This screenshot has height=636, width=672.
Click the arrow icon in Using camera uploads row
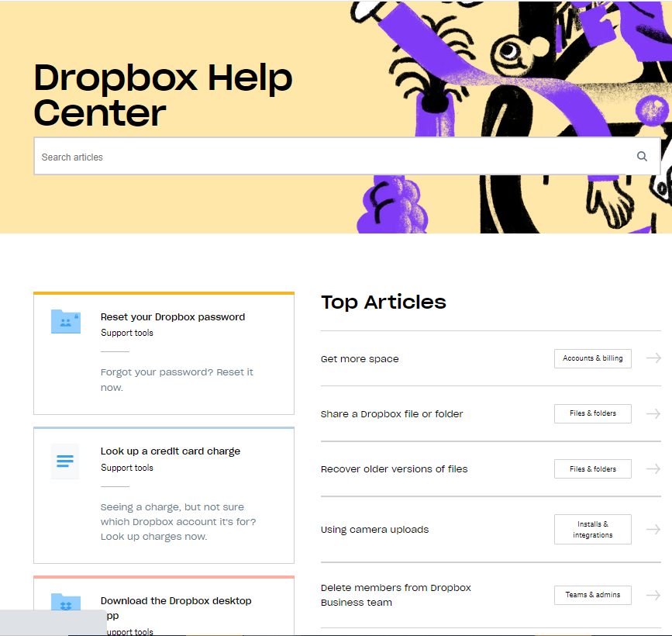[653, 529]
